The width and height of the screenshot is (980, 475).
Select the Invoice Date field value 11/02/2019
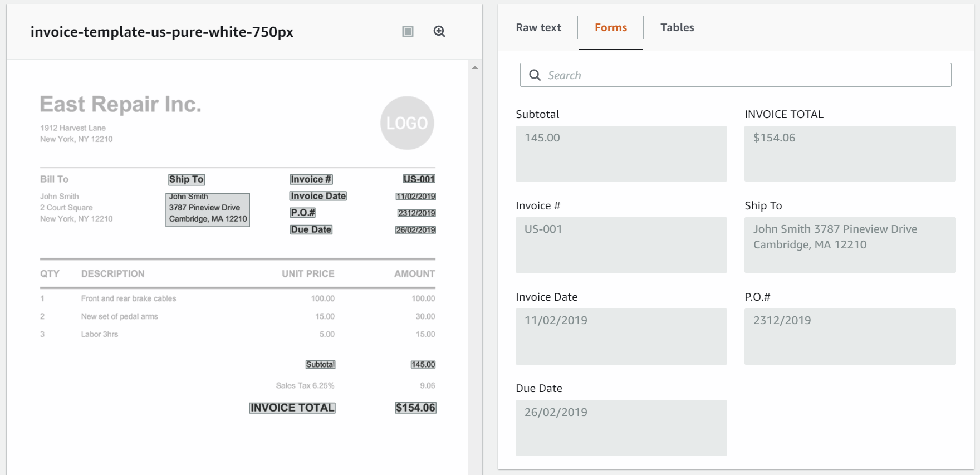point(621,336)
